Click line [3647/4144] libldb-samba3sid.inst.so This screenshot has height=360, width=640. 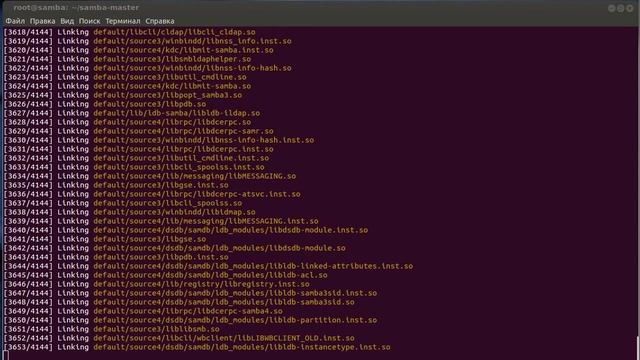(x=190, y=293)
